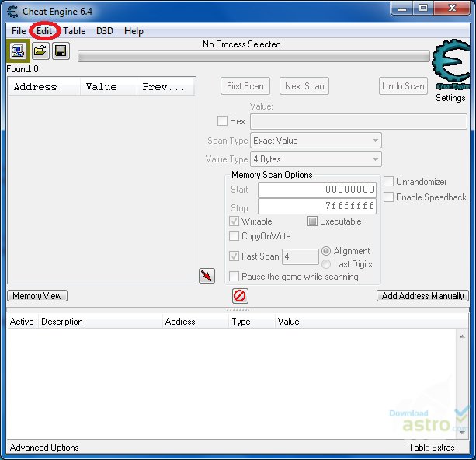Toggle the Executable checkbox
The image size is (476, 460).
point(312,221)
